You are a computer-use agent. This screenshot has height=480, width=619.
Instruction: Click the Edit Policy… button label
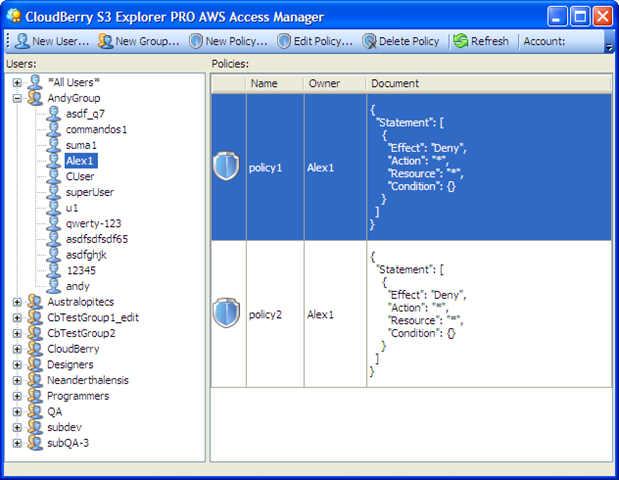[x=323, y=41]
